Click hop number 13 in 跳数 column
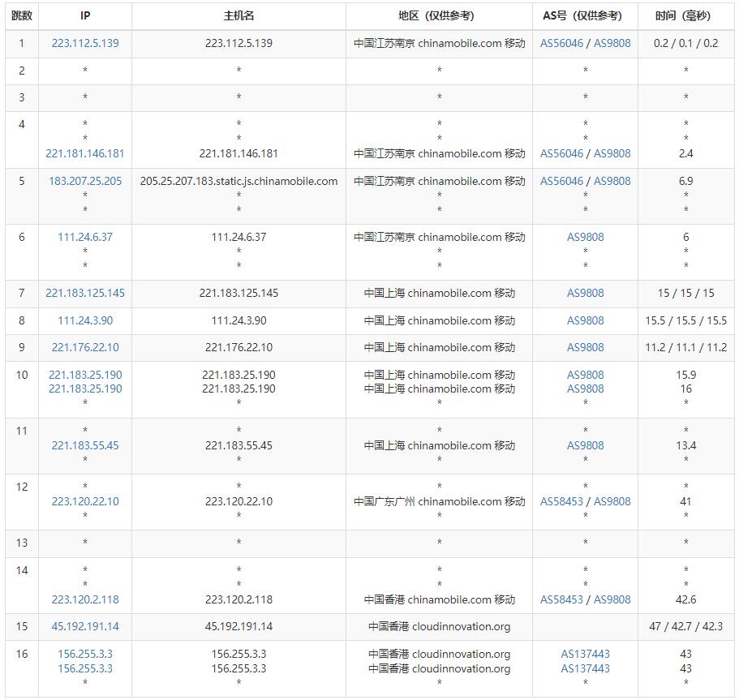Viewport: 739px width, 700px height. point(22,543)
